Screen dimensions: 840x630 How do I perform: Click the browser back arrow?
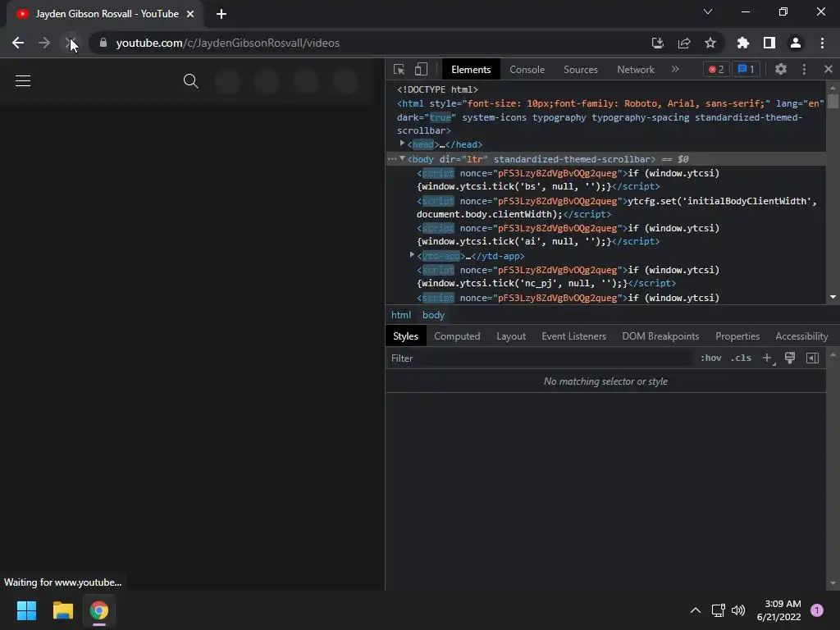click(18, 43)
